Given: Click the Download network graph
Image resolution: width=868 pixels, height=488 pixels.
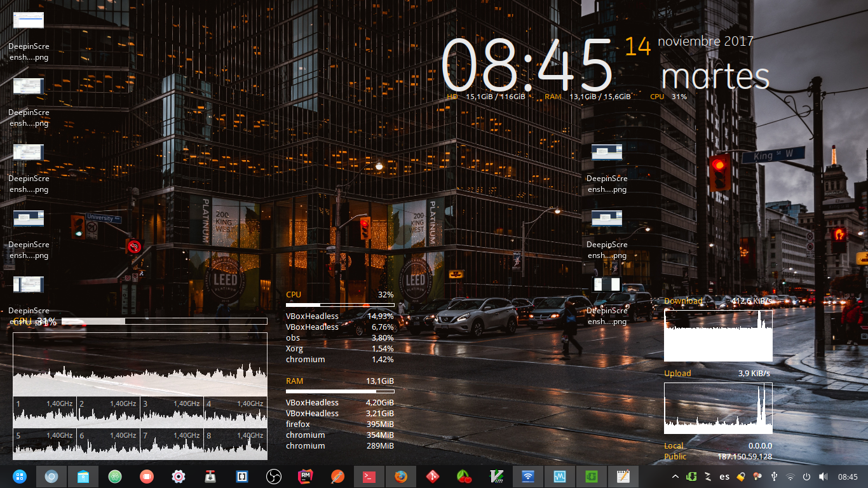Looking at the screenshot, I should 718,335.
